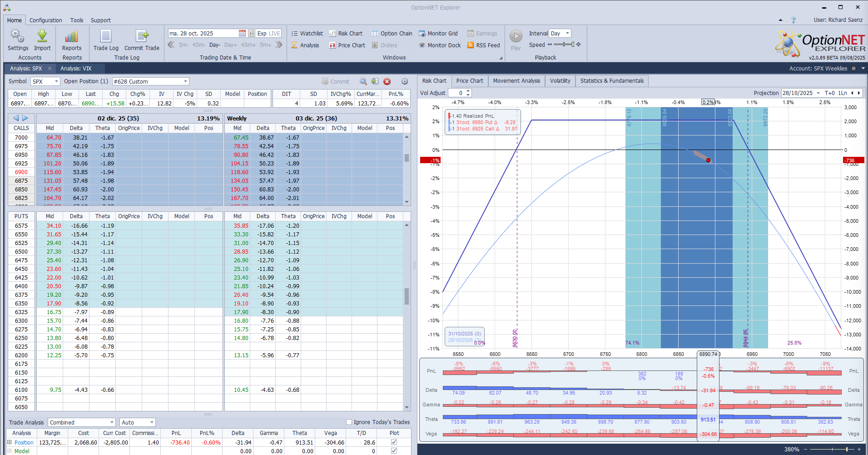Open the Settings gear in the Accounts group
Viewport: 868px width, 455px height.
click(18, 40)
